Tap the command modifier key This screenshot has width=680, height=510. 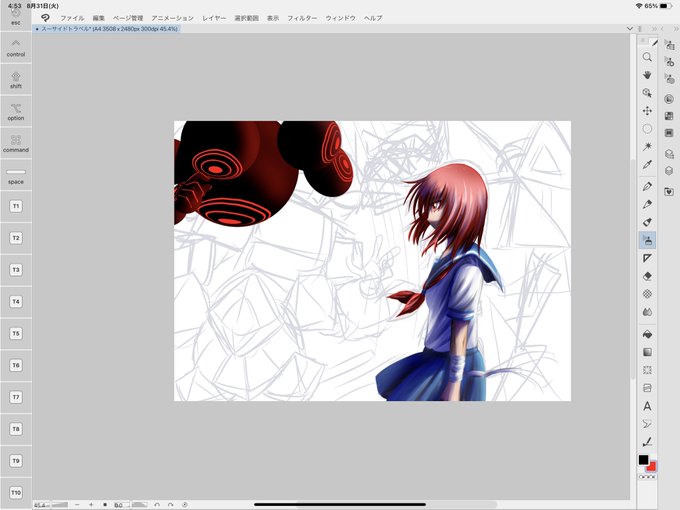pos(16,143)
